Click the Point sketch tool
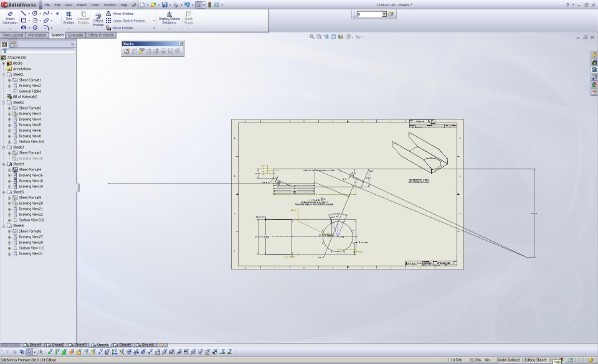598x364 pixels. tap(57, 13)
